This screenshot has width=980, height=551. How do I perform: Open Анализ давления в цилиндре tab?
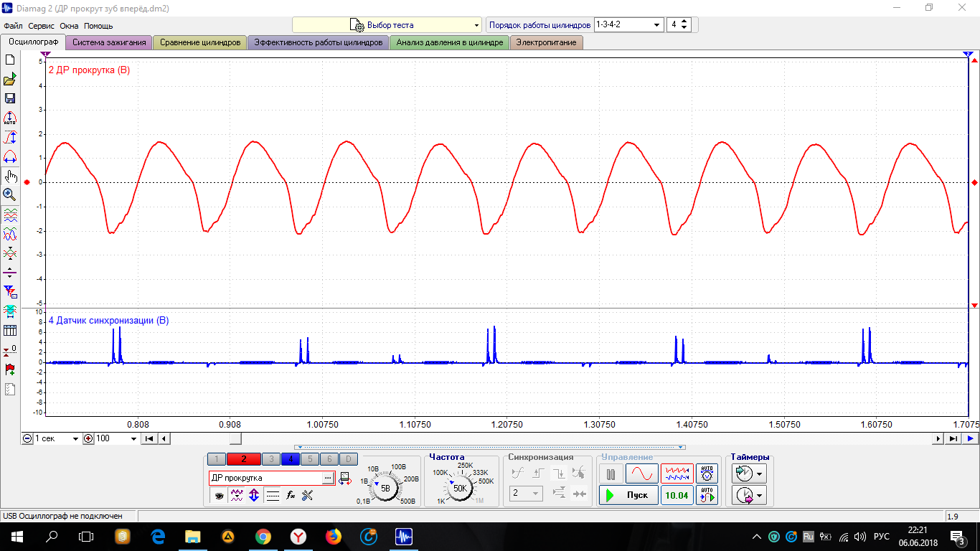450,42
